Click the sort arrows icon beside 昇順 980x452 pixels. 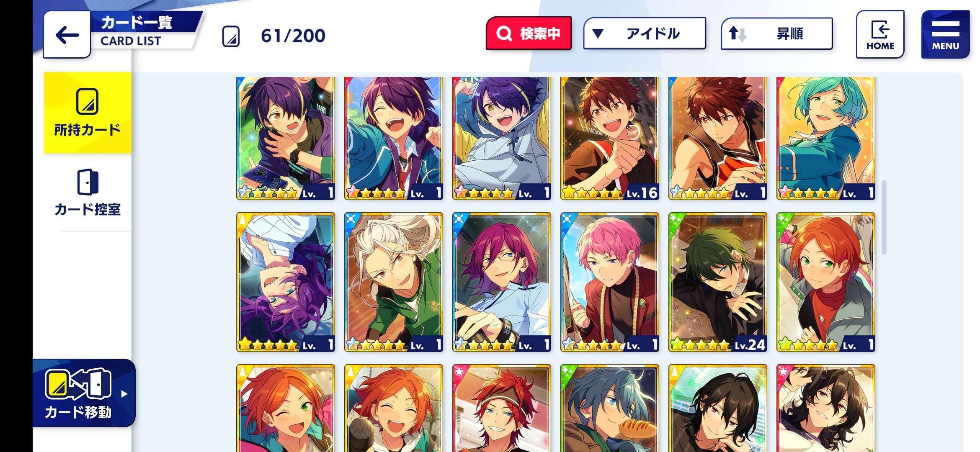[738, 33]
